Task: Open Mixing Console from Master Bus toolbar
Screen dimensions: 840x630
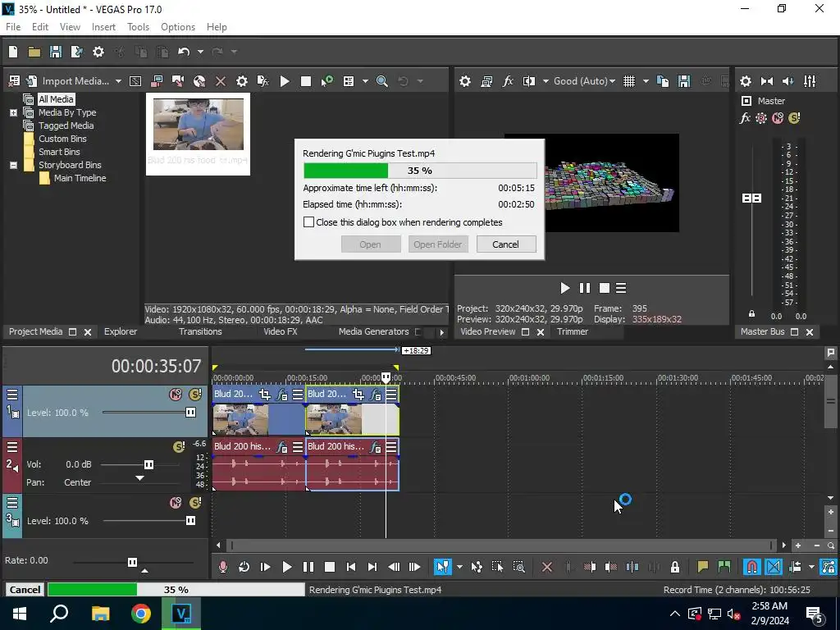Action: click(810, 81)
